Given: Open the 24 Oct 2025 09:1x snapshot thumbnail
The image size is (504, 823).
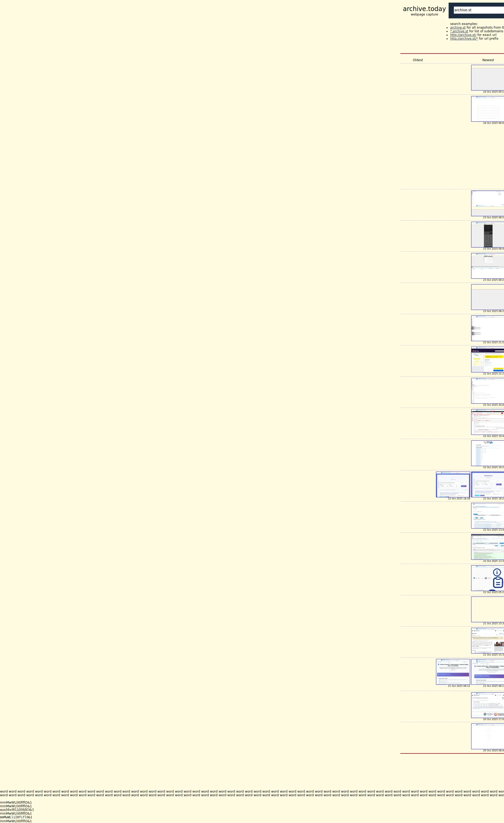Looking at the screenshot, I should [488, 78].
